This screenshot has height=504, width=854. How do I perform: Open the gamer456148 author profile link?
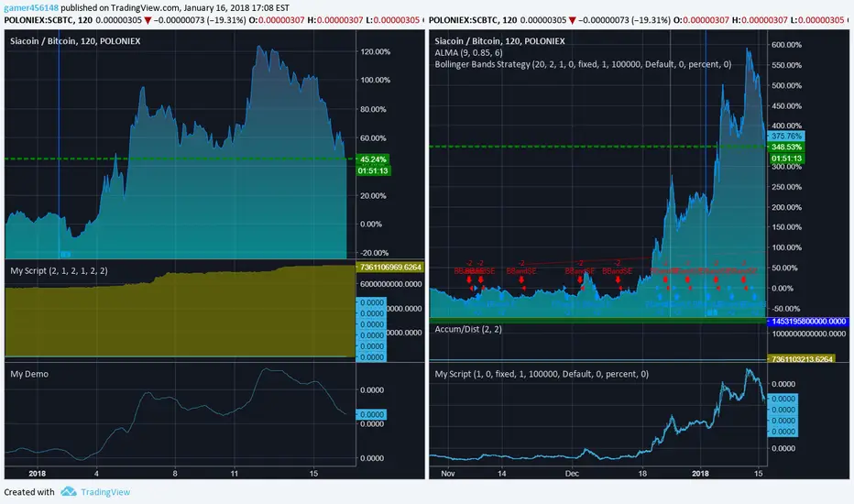point(31,8)
